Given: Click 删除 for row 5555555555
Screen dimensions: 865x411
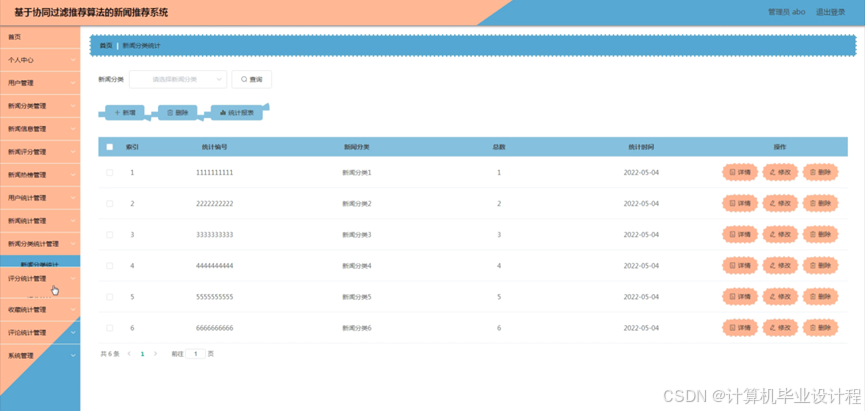Looking at the screenshot, I should (820, 297).
